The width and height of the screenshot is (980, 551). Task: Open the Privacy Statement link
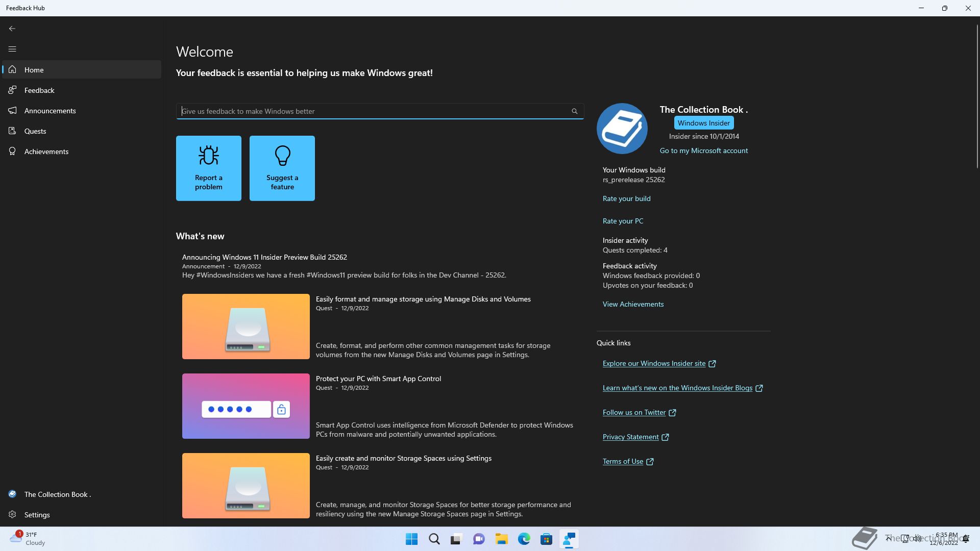(x=631, y=437)
